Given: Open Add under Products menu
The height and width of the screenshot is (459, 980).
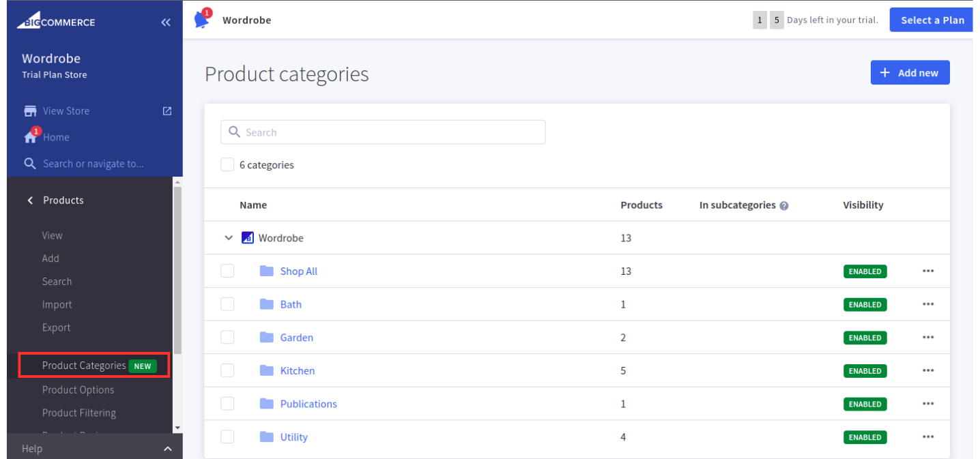Looking at the screenshot, I should tap(51, 259).
